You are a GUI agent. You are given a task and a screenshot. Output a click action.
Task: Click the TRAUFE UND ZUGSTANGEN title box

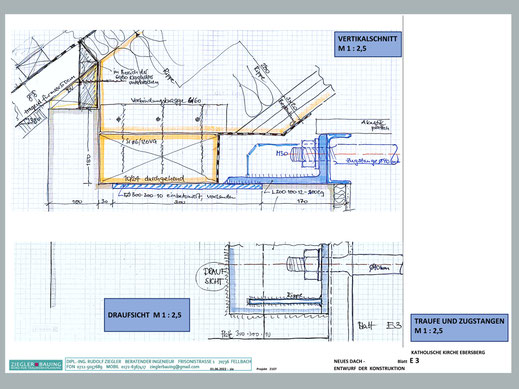pos(459,327)
